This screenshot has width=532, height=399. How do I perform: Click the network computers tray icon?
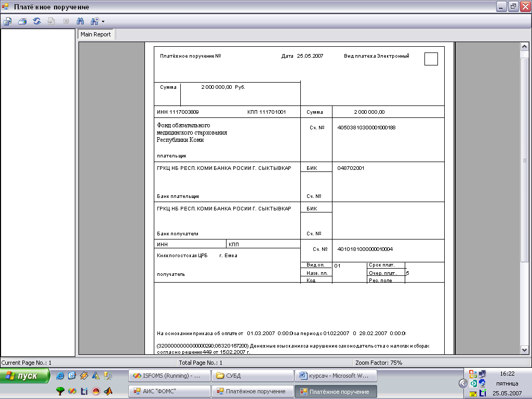[482, 374]
